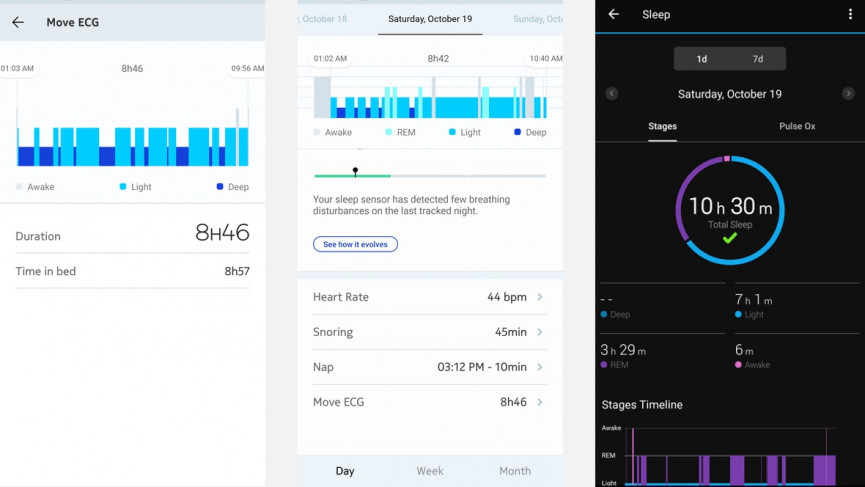This screenshot has height=487, width=865.
Task: Click the Time in bed 8h57 value
Action: tap(237, 271)
